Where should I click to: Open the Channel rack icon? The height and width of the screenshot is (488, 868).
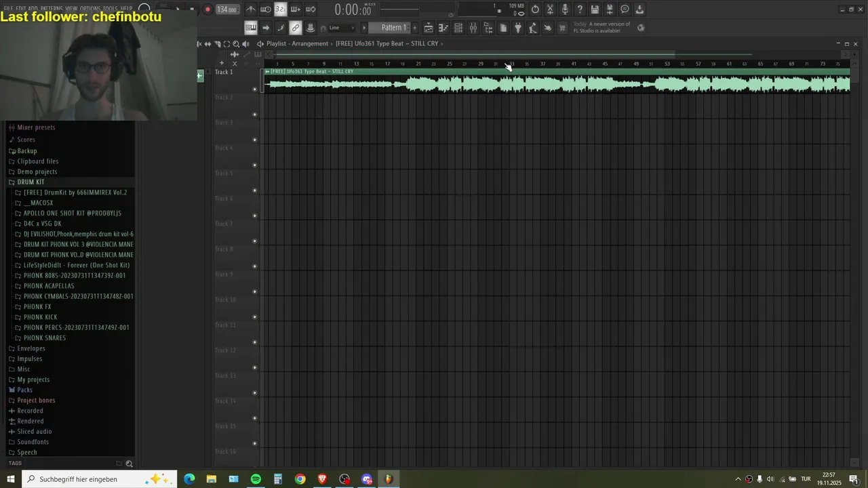[x=458, y=28]
